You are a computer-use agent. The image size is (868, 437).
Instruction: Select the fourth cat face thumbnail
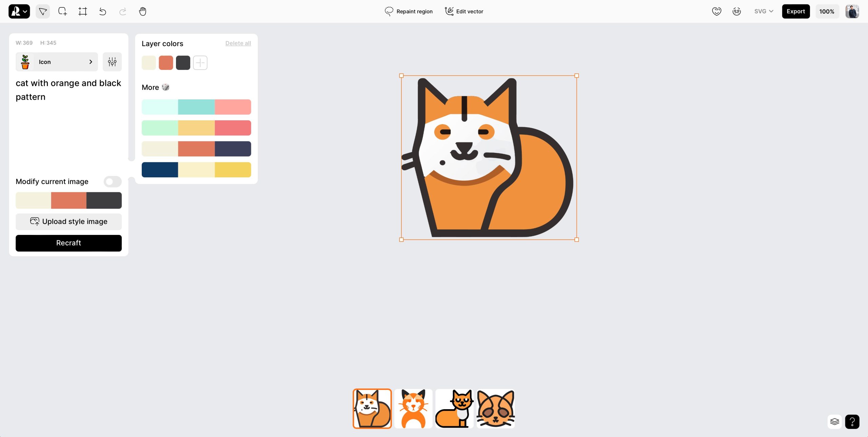tap(495, 409)
